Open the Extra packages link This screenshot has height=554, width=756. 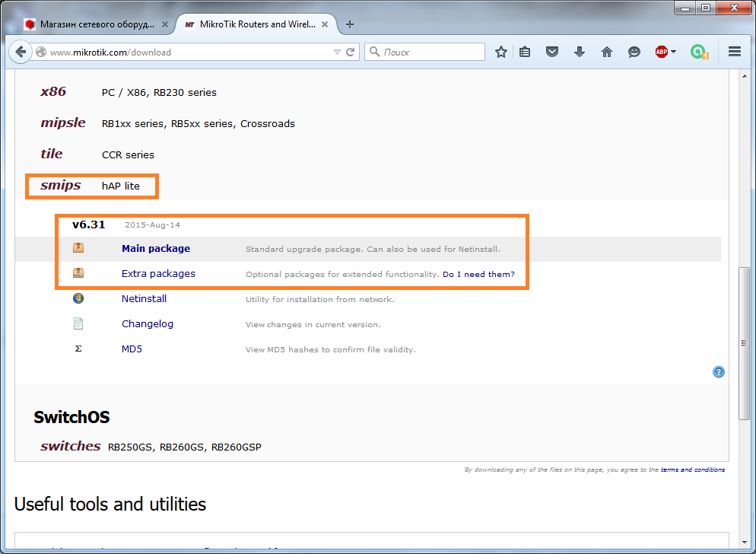coord(158,274)
